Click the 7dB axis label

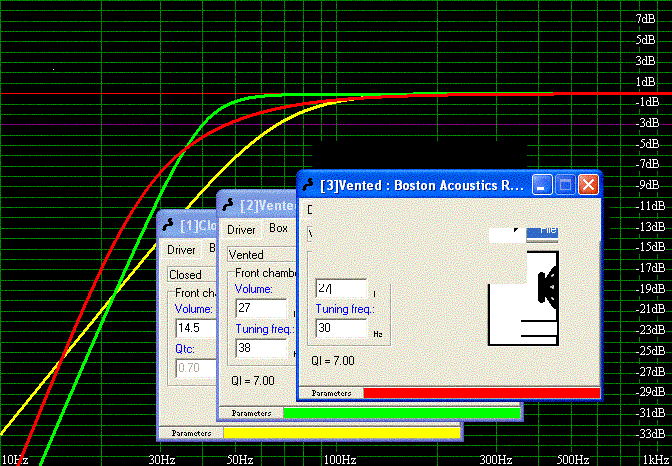pos(645,19)
